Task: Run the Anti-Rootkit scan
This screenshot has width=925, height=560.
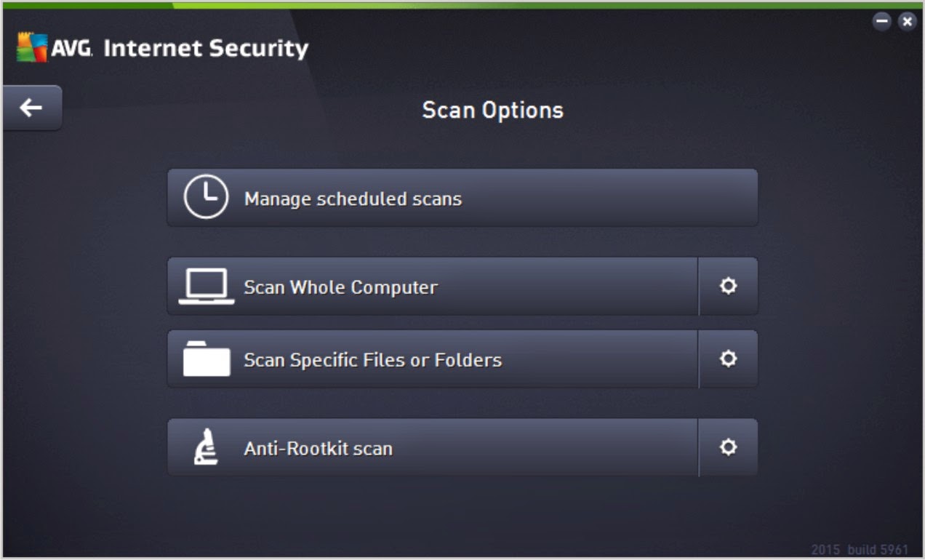Action: coord(318,448)
